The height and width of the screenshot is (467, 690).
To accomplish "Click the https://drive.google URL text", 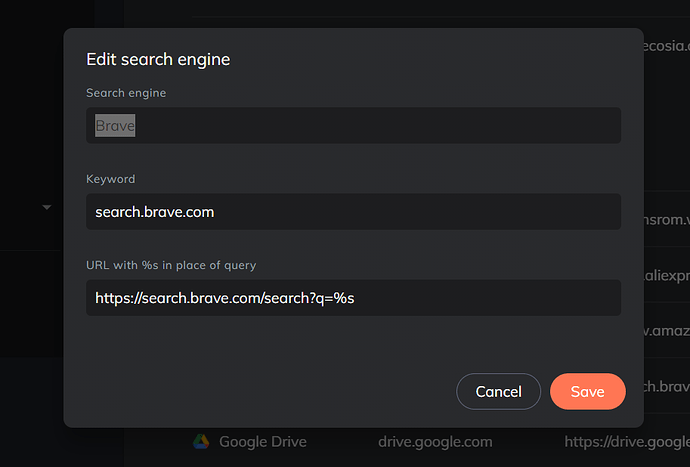I will click(x=626, y=441).
